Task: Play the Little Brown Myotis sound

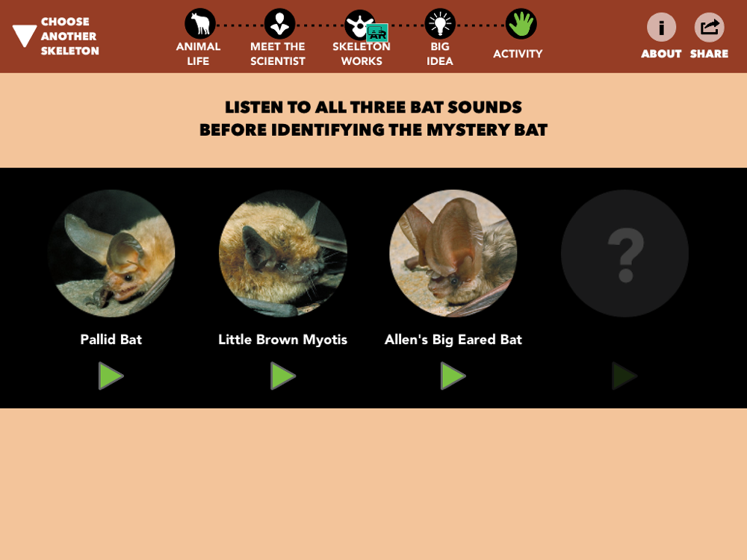Action: point(282,376)
